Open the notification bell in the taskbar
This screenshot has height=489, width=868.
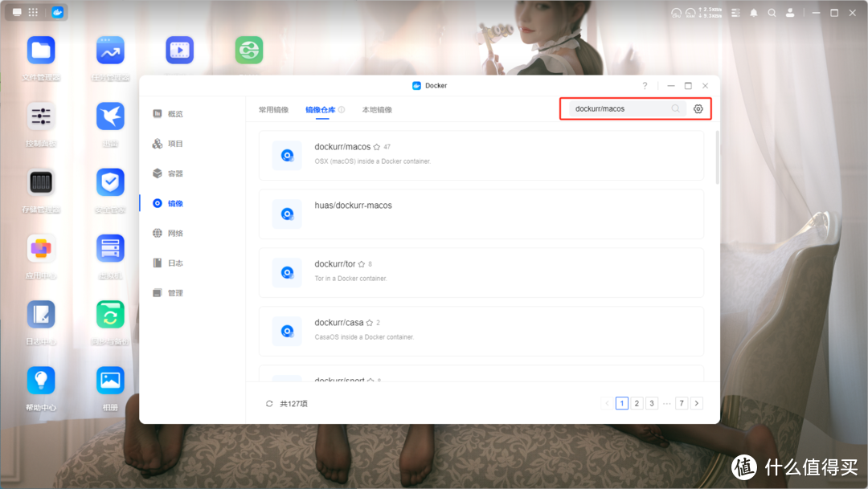[753, 12]
